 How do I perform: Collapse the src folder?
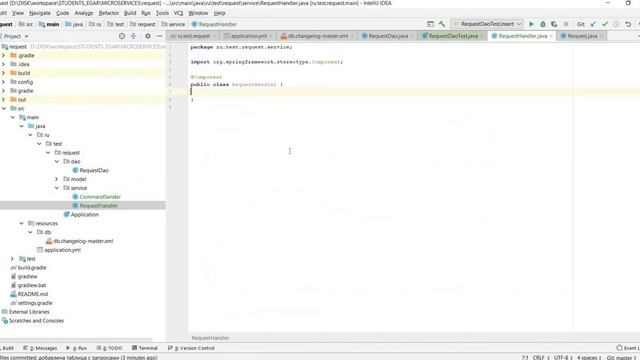pos(4,108)
